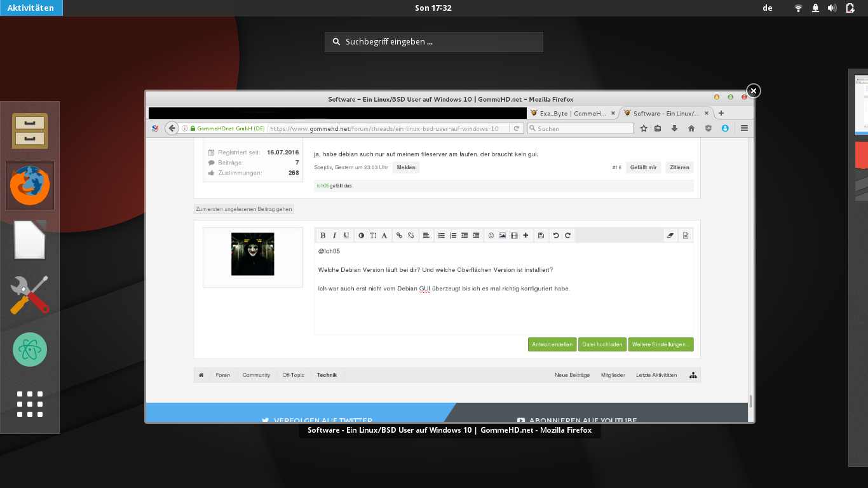This screenshot has width=868, height=488.
Task: Insert an unordered bullet list
Action: 442,236
